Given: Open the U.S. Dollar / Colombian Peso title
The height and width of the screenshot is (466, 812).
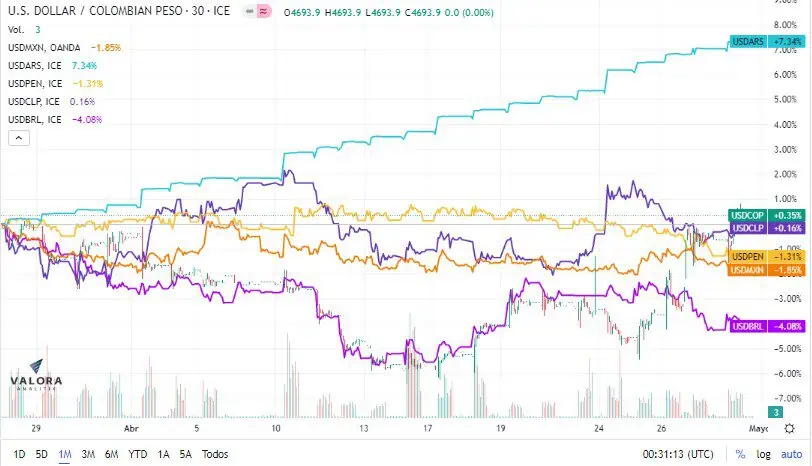Looking at the screenshot, I should (x=119, y=11).
